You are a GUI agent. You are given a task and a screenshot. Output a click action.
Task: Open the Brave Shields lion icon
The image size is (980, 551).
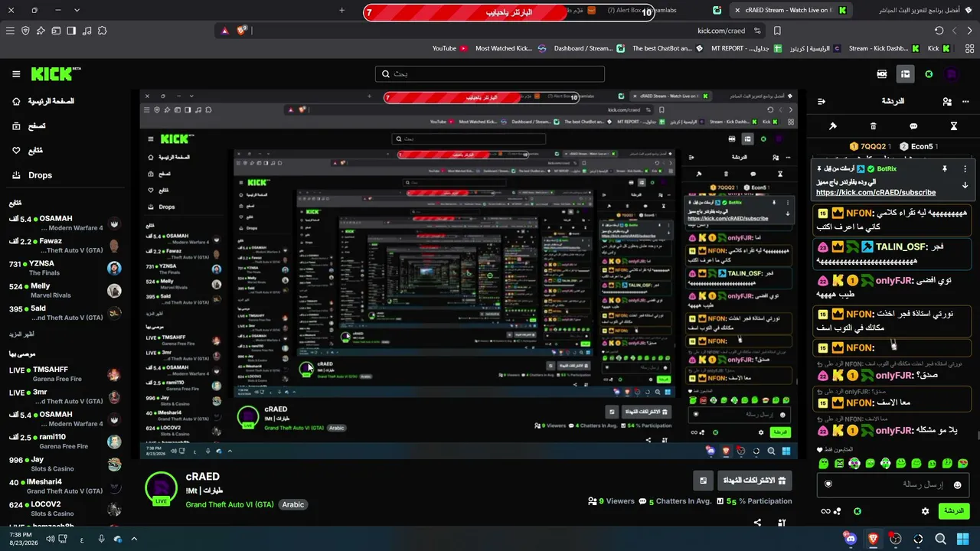(x=242, y=31)
